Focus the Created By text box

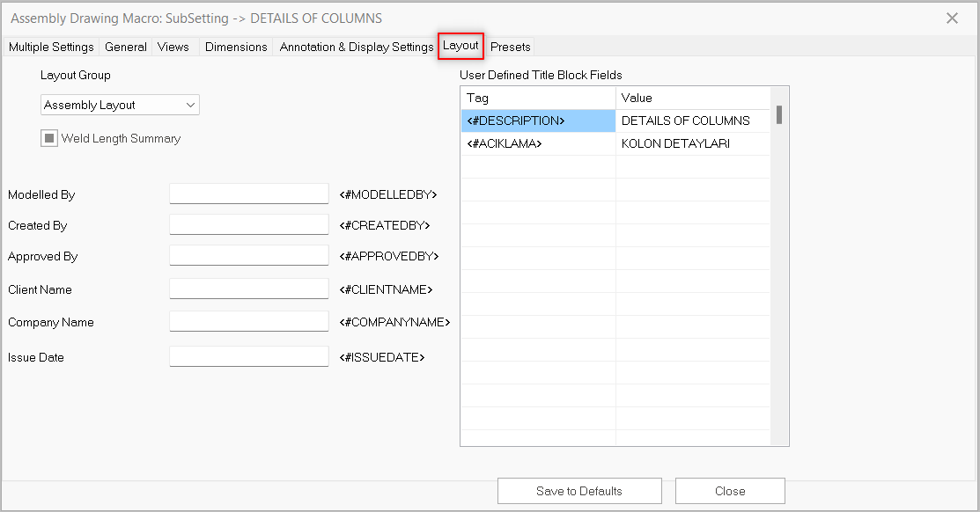248,225
